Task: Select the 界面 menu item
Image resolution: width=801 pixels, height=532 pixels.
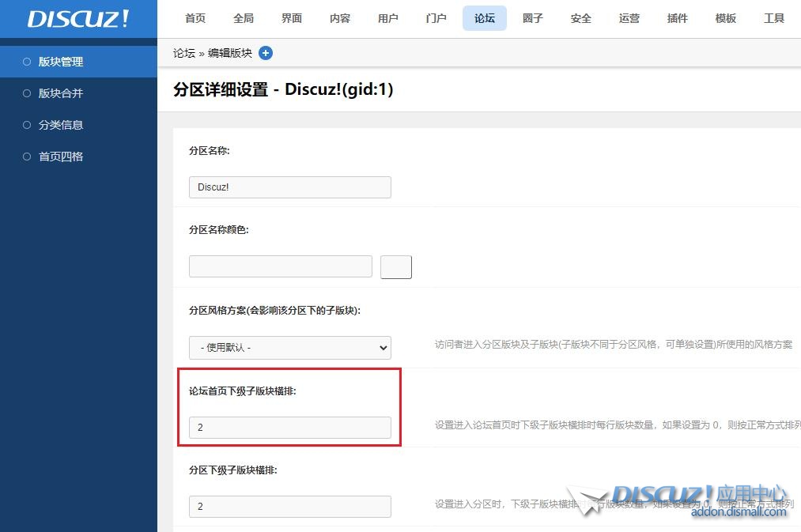Action: [x=292, y=18]
